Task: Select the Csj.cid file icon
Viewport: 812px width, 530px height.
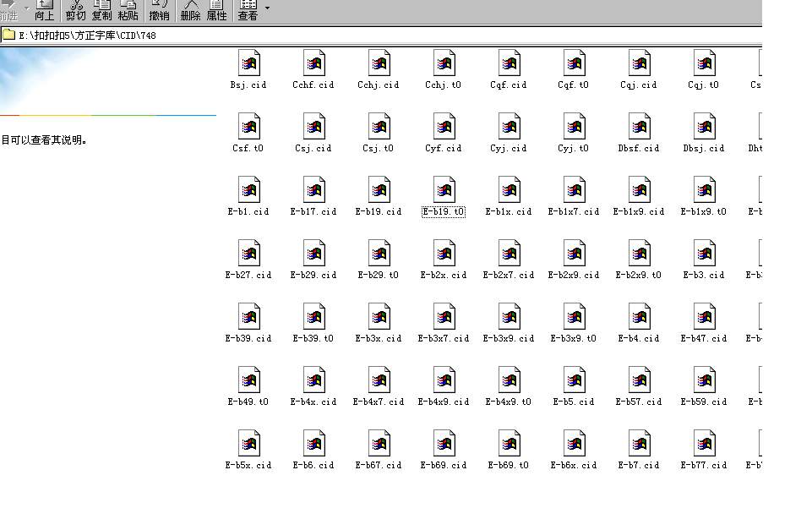Action: pos(314,126)
